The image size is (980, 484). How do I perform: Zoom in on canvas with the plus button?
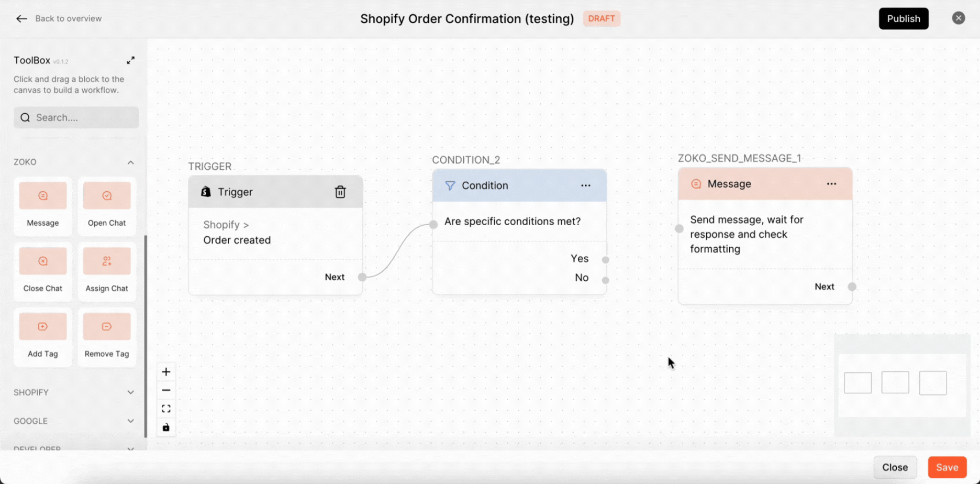pyautogui.click(x=166, y=372)
